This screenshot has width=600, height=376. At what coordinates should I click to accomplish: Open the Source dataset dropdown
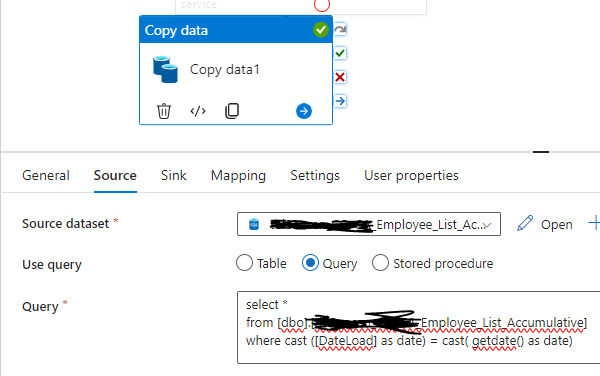click(x=369, y=224)
